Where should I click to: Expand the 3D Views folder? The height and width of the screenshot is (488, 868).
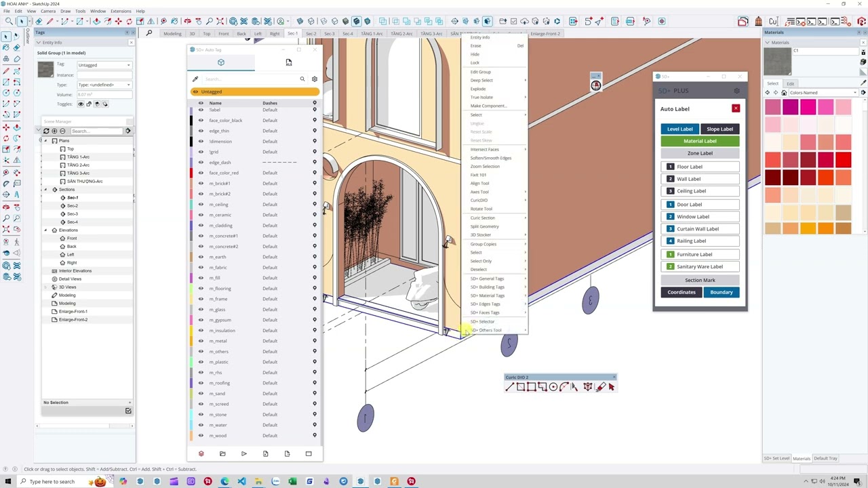coord(46,287)
